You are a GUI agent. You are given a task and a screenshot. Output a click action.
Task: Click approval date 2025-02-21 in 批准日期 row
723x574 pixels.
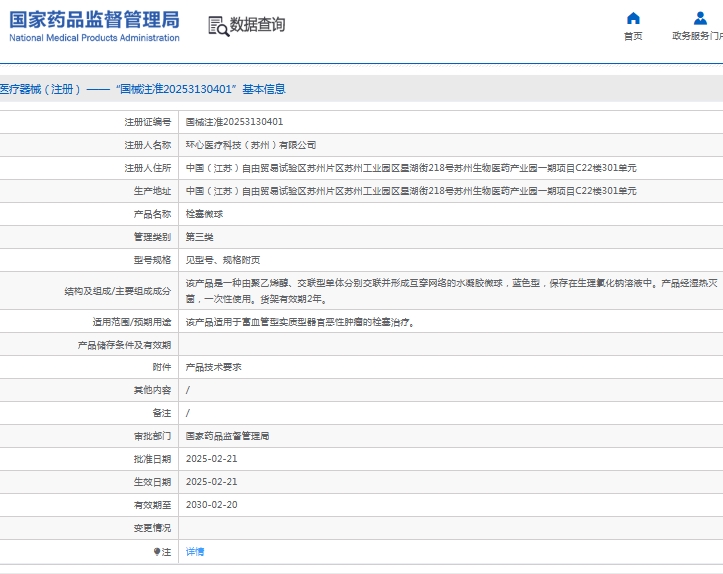pyautogui.click(x=211, y=459)
